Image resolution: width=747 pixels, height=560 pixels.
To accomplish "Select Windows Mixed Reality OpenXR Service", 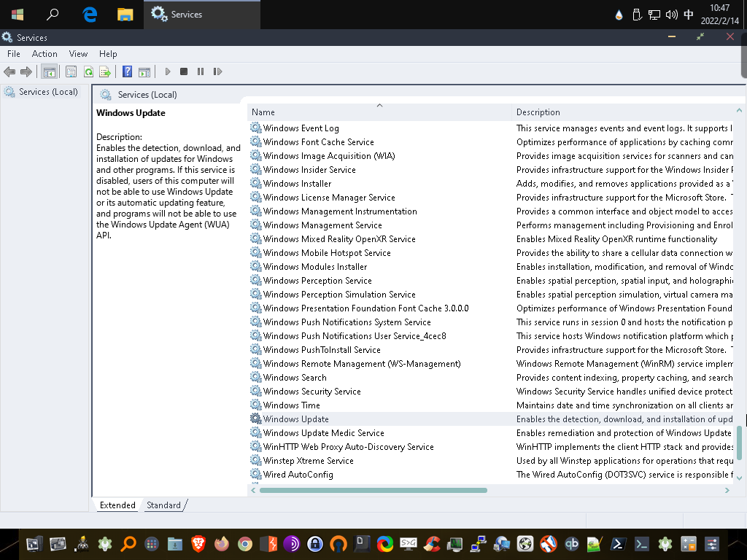I will coord(491,239).
